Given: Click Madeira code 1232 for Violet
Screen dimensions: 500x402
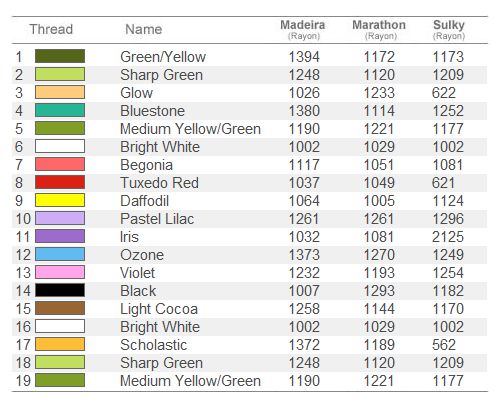Looking at the screenshot, I should tap(304, 273).
